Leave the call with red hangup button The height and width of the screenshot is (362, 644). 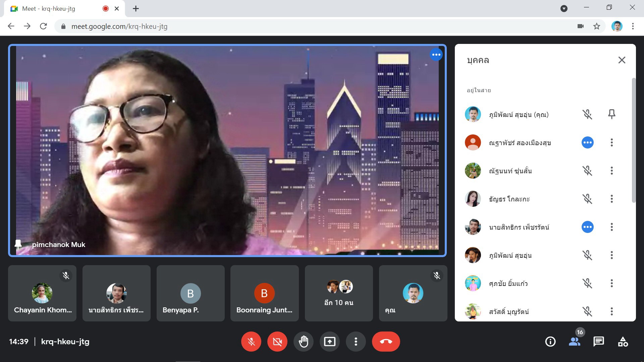click(x=386, y=342)
